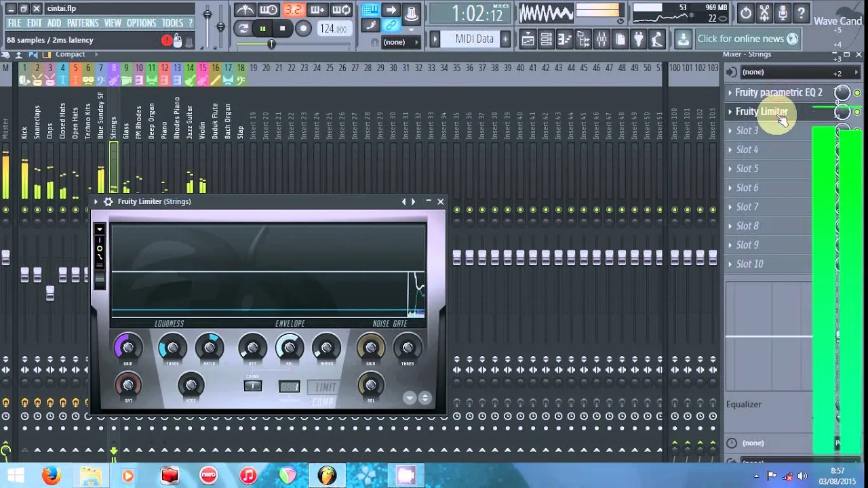Open the EDIT menu
The height and width of the screenshot is (488, 868).
click(x=35, y=23)
